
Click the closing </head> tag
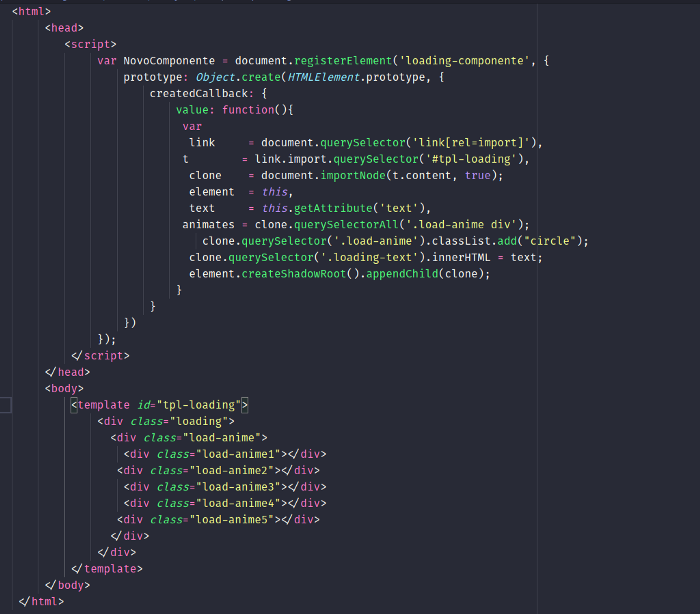coord(67,372)
